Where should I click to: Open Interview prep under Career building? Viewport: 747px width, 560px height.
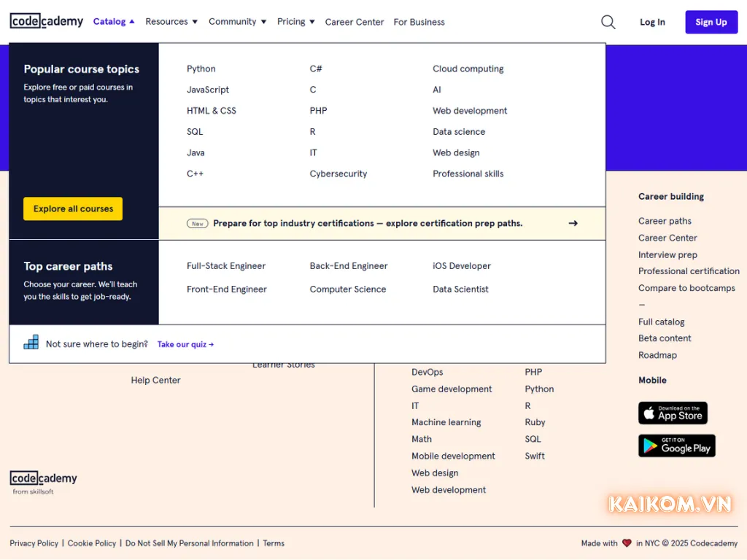[667, 254]
